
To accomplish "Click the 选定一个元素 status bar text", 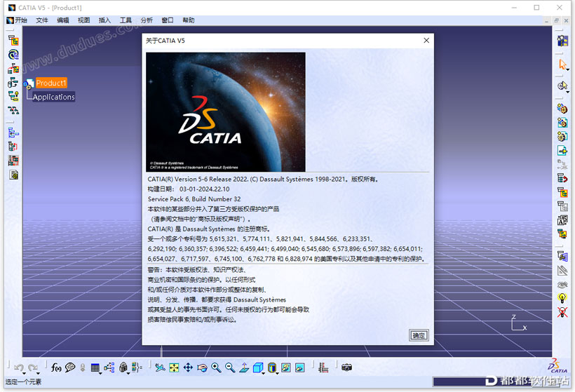I will (23, 381).
